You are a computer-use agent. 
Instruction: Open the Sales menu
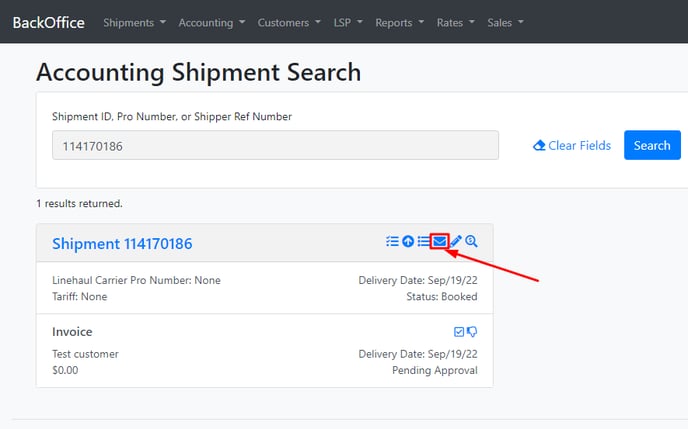pyautogui.click(x=505, y=22)
